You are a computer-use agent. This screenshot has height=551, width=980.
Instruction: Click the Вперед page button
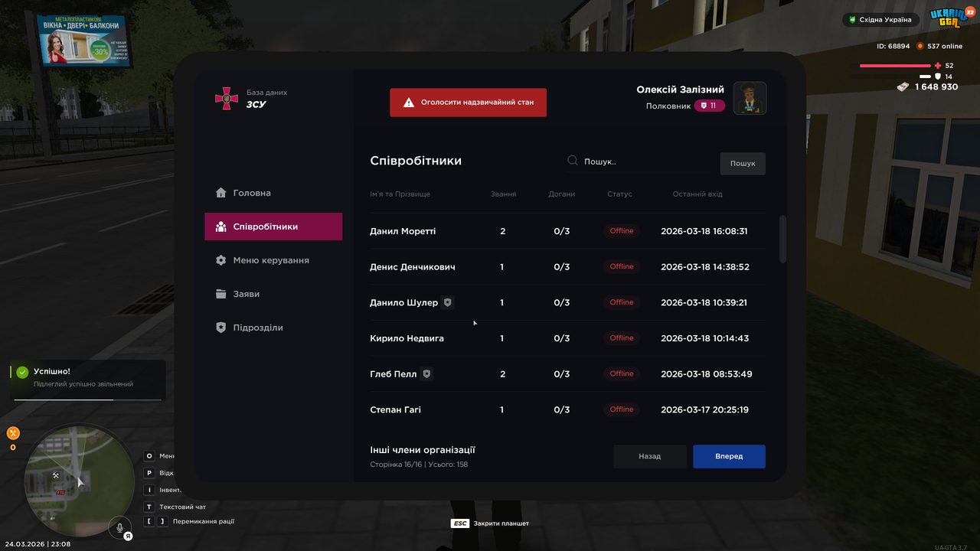[x=729, y=456]
